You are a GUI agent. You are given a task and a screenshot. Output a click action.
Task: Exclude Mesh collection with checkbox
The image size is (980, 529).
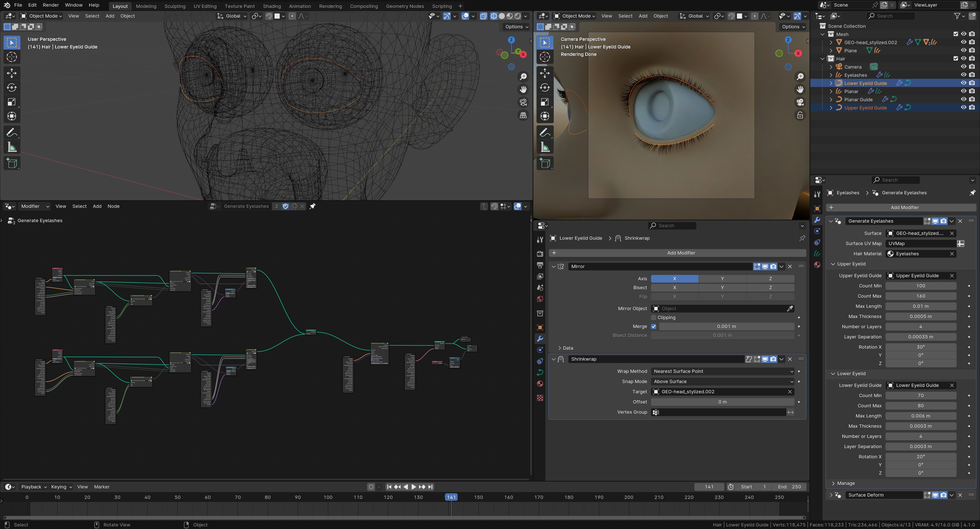(956, 34)
